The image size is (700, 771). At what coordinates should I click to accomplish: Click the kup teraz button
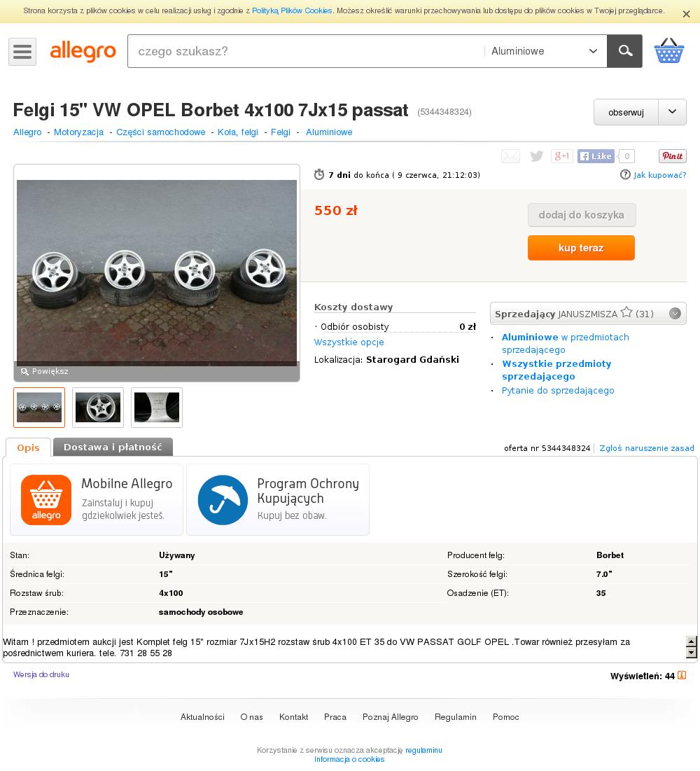coord(581,248)
